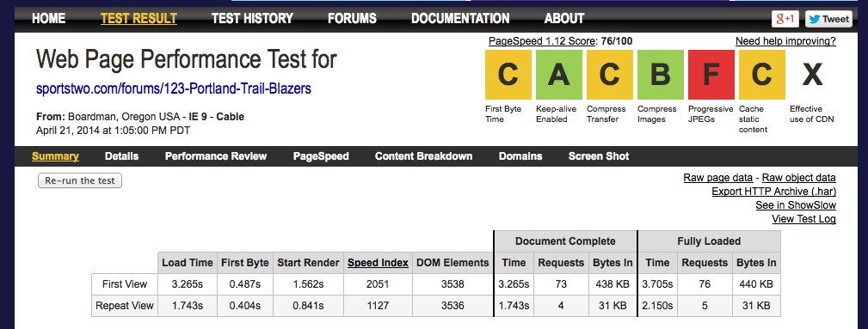
Task: Switch to the Details tab
Action: pyautogui.click(x=122, y=156)
